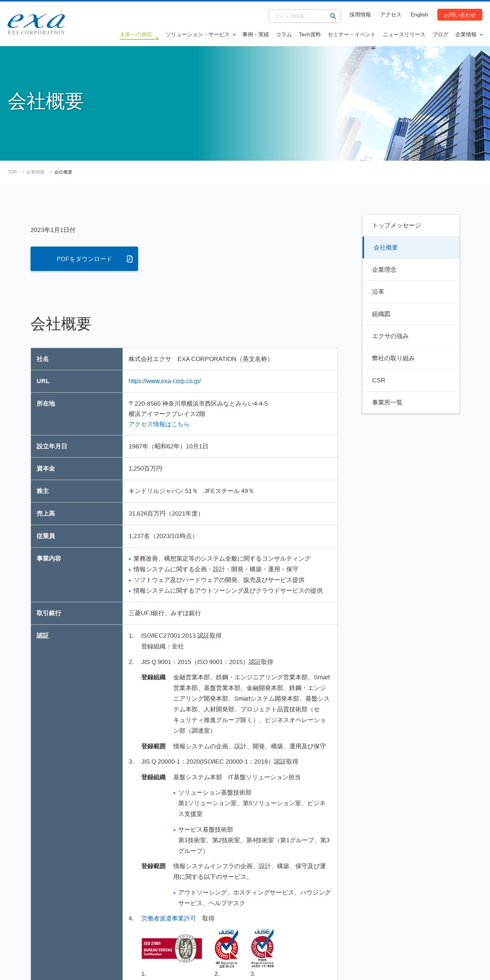Open 事業所一覧 in the sidebar
Image resolution: width=490 pixels, height=980 pixels.
[x=411, y=403]
